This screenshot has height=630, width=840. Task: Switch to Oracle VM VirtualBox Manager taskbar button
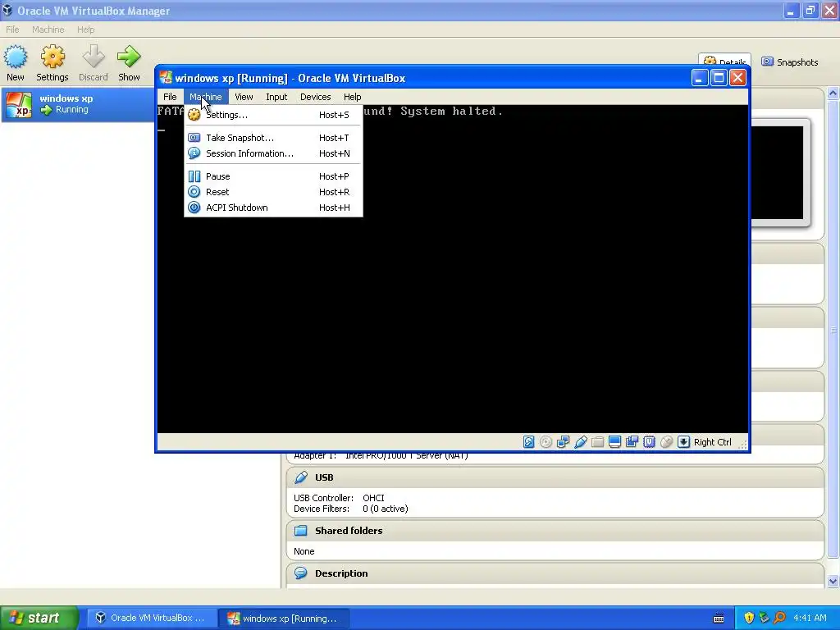click(151, 618)
